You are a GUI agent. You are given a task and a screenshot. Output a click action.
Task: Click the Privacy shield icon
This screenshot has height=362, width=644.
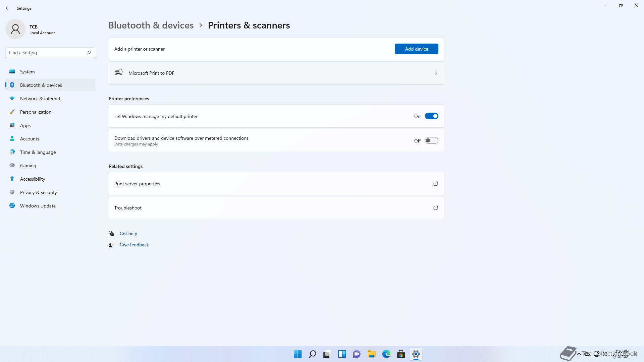(x=12, y=192)
